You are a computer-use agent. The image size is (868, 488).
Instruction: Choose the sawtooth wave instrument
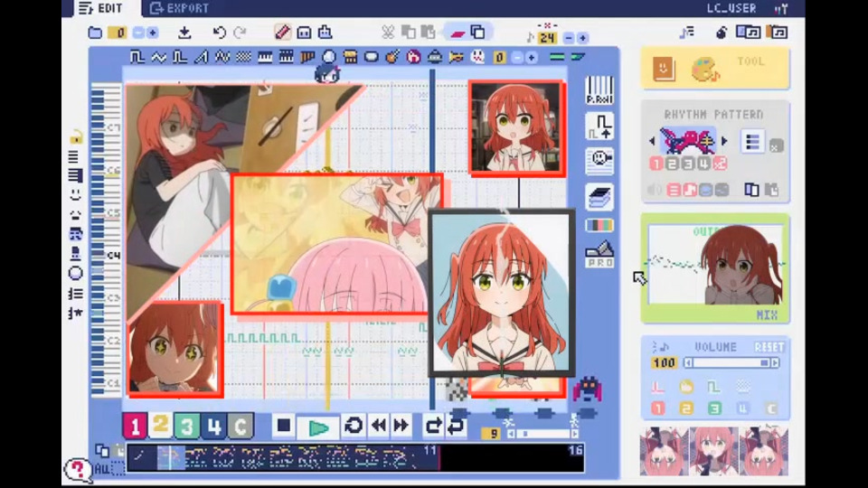tap(201, 57)
